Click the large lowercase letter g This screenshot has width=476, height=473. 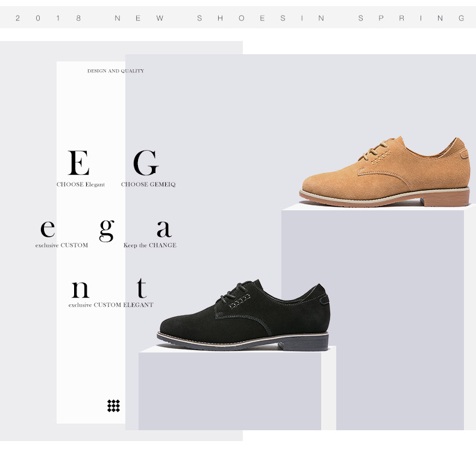(x=106, y=229)
